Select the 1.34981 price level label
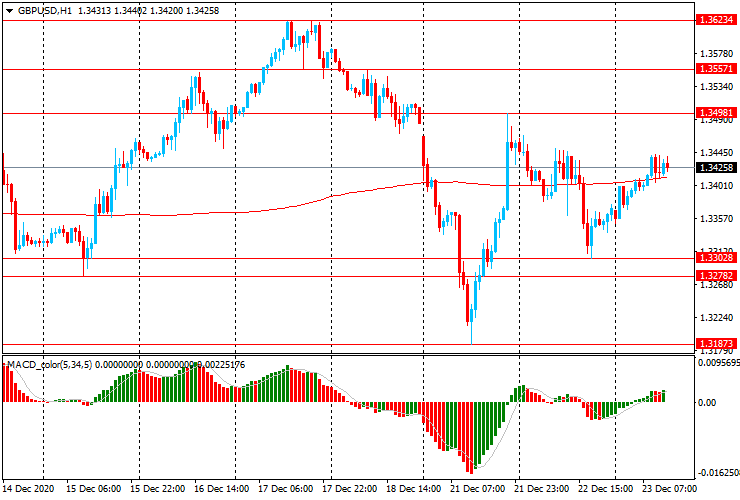Viewport: 740px width, 500px height. [x=716, y=112]
